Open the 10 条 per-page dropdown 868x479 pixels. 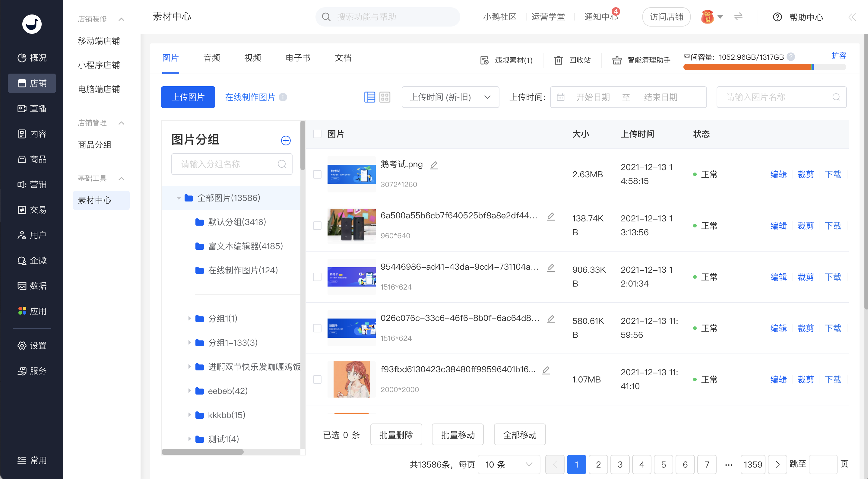point(508,464)
